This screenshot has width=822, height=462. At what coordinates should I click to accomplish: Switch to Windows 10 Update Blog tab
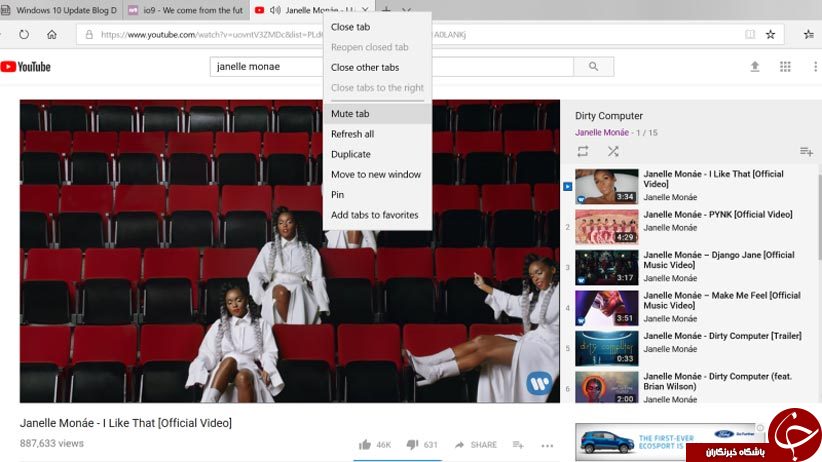coord(61,10)
